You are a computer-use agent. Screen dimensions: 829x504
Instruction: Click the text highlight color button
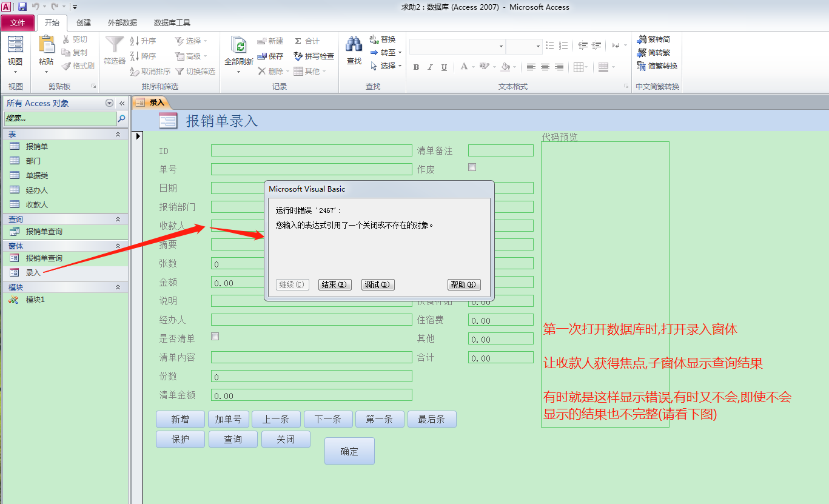click(x=484, y=67)
